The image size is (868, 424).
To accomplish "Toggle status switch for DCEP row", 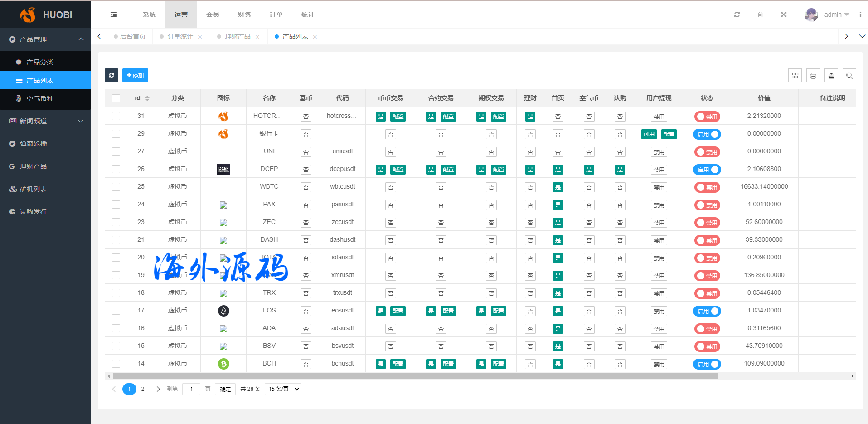I will (707, 170).
